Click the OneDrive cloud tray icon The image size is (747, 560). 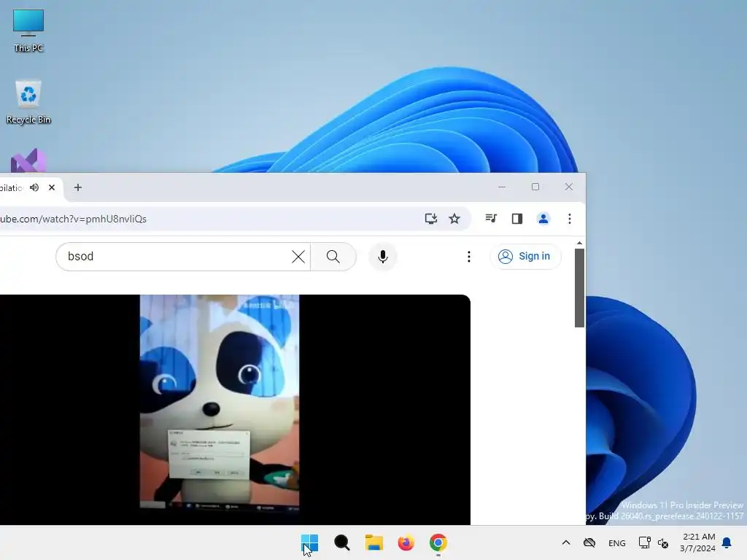[589, 542]
